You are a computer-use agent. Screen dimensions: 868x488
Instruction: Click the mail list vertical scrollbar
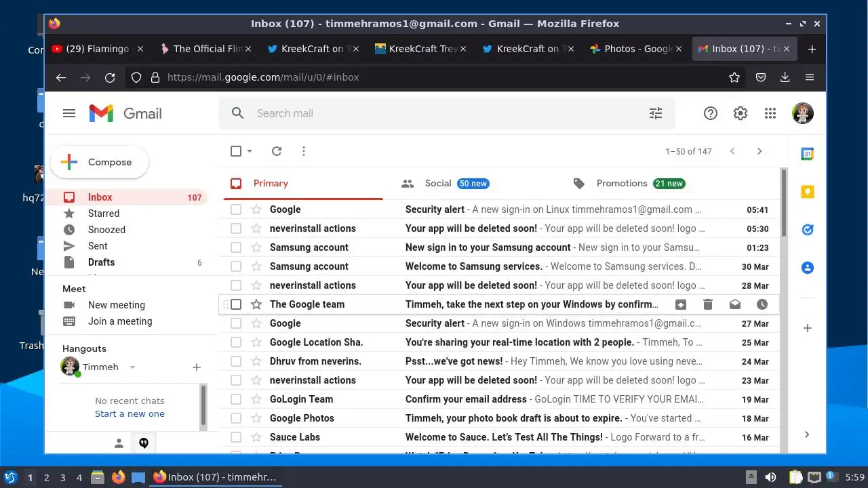pos(784,203)
